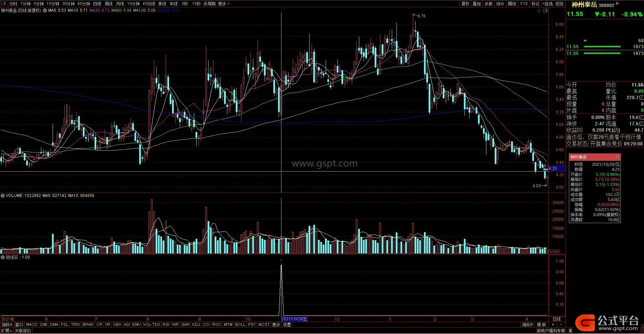The image size is (644, 334).
Task: Switch to 指标B tab
Action: pos(528,325)
